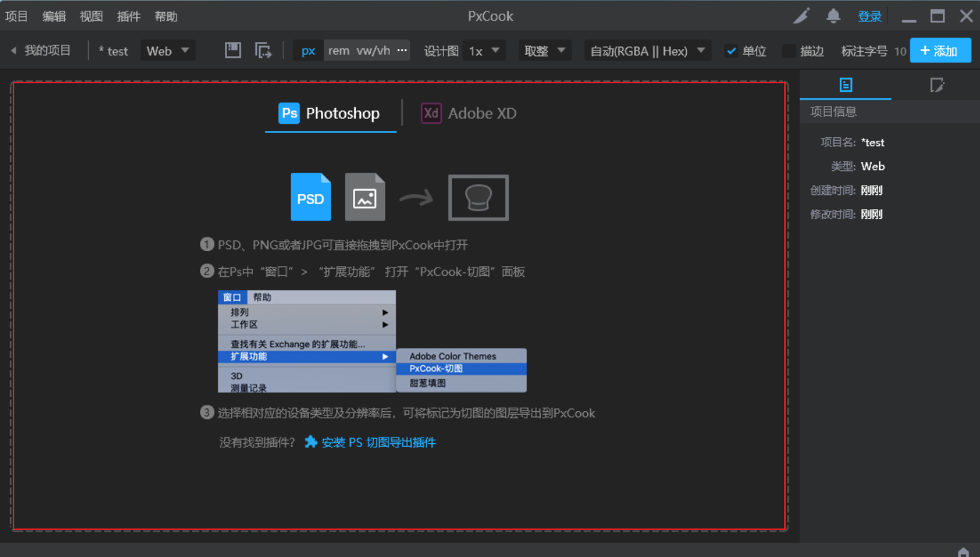Click the Ps menu tutorial image
The image size is (980, 557).
coord(372,341)
